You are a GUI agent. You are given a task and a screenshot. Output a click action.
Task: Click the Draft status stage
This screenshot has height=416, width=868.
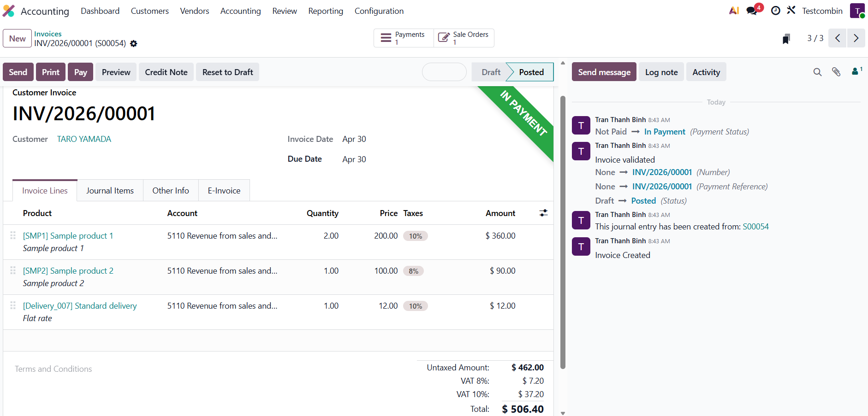pyautogui.click(x=491, y=72)
